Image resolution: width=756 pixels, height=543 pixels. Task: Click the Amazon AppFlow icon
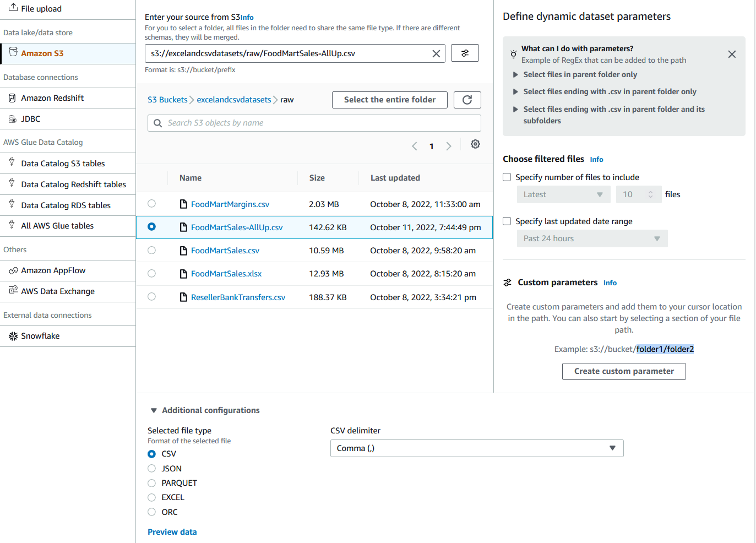tap(13, 270)
